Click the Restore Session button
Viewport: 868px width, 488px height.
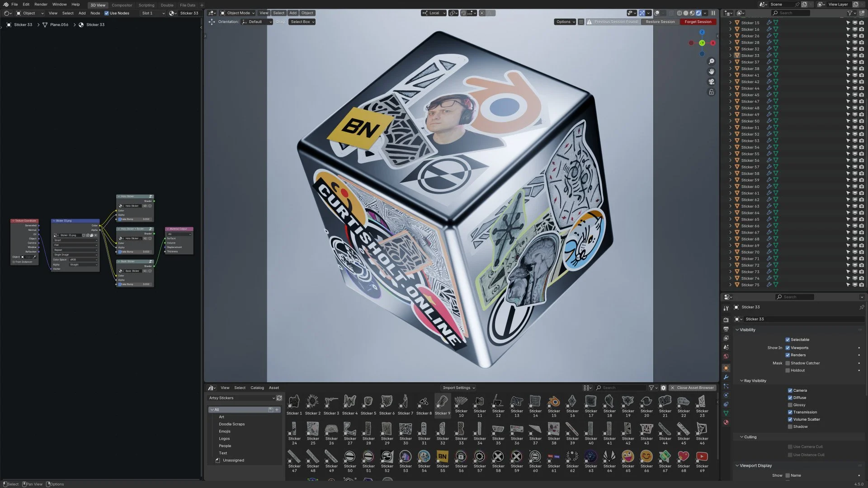[660, 22]
